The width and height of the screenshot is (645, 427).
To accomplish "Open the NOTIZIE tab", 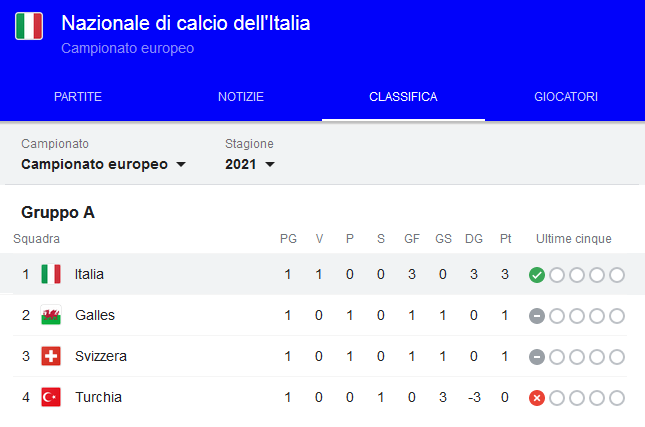I will (x=241, y=97).
